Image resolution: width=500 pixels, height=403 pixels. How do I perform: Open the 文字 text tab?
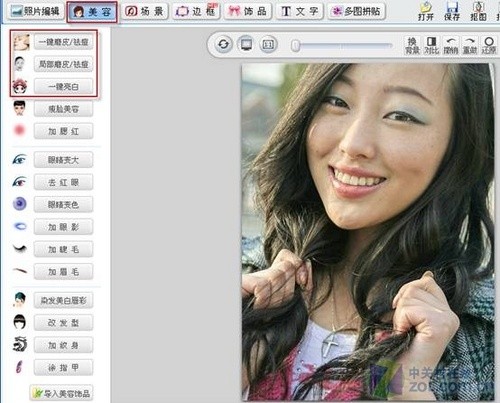coord(299,12)
